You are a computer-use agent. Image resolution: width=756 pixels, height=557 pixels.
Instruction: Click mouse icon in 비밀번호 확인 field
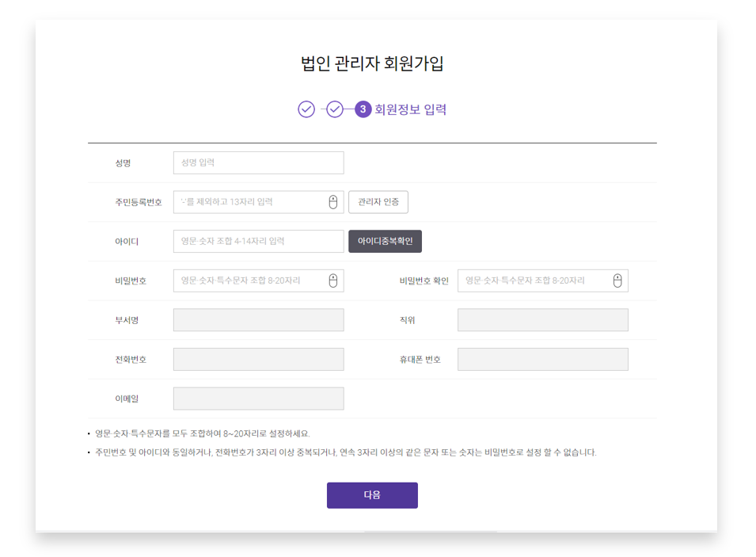617,280
